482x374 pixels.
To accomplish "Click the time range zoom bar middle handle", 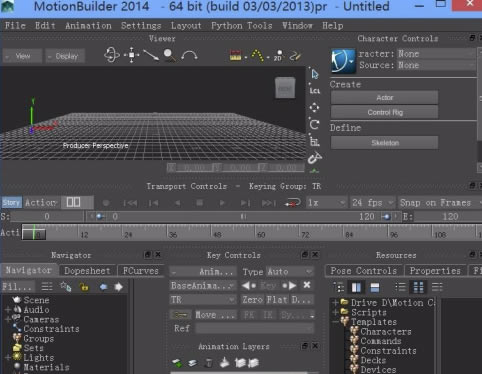I will point(243,217).
